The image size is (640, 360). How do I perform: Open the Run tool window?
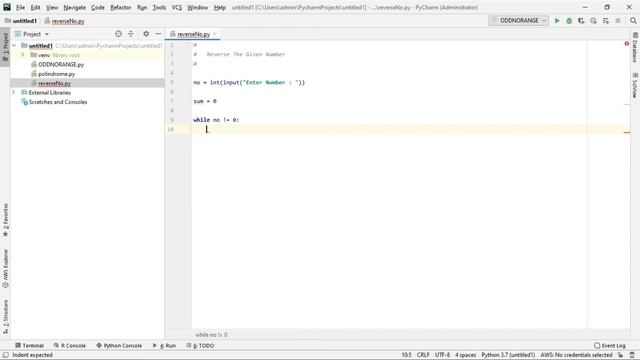[164, 345]
